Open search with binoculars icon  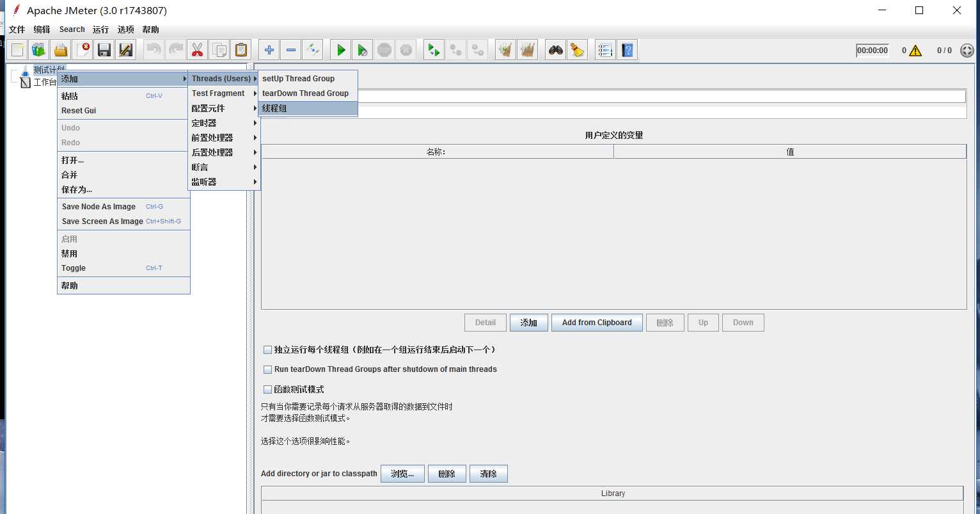pos(556,50)
